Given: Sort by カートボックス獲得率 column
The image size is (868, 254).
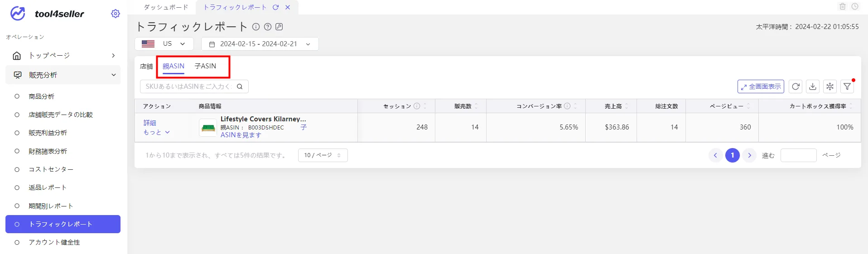Looking at the screenshot, I should 851,106.
